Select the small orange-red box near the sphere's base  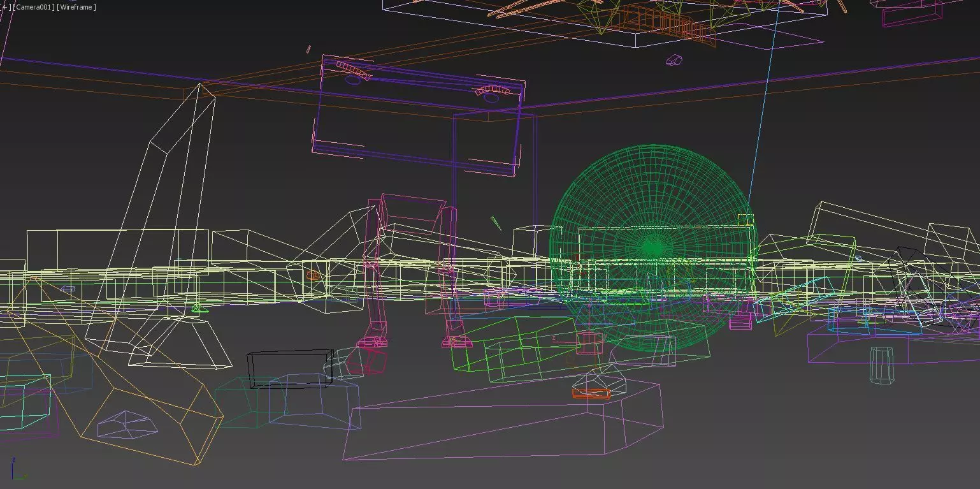point(591,393)
